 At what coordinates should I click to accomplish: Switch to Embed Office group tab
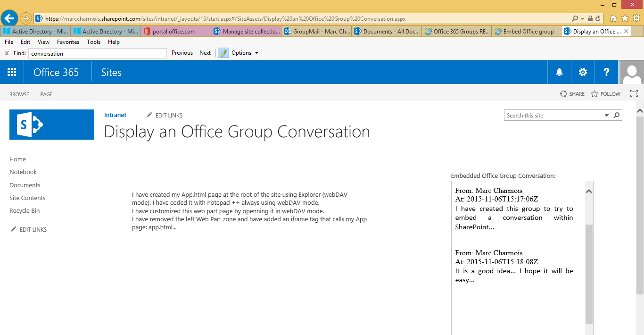[527, 32]
